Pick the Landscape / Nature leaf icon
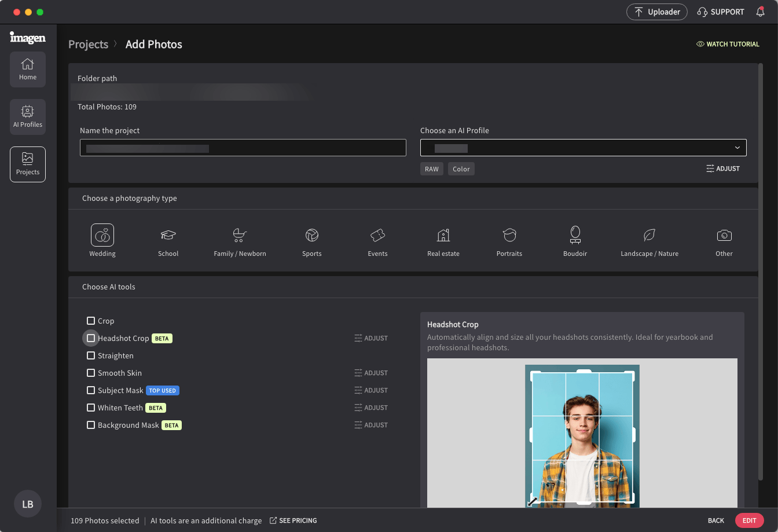 pyautogui.click(x=649, y=235)
